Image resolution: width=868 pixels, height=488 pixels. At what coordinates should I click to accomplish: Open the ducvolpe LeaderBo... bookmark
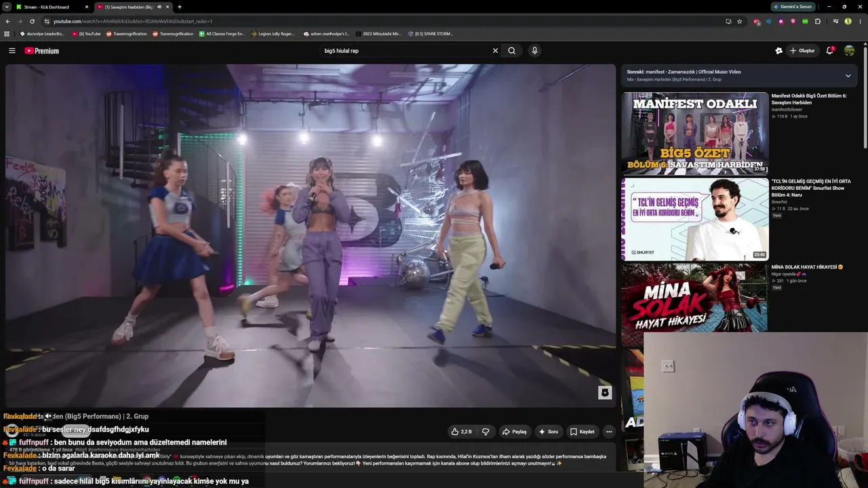42,33
